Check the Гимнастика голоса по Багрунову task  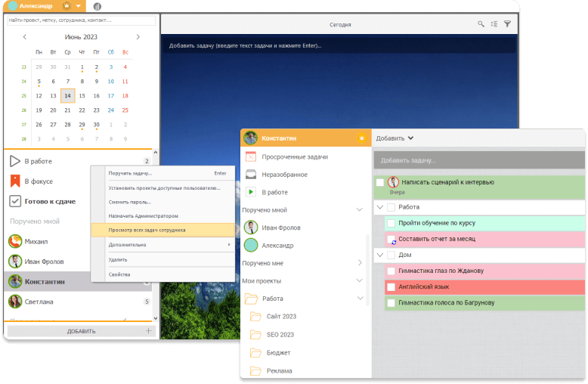[391, 302]
